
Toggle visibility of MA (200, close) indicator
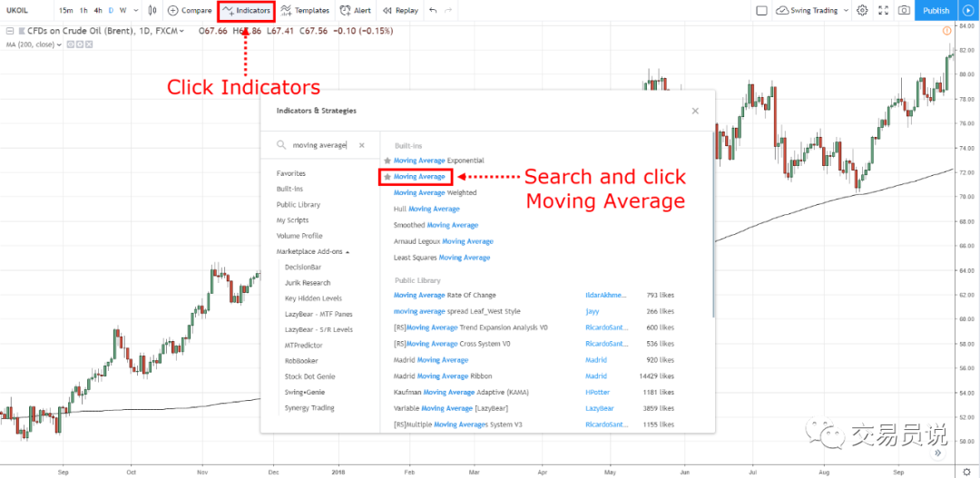[71, 44]
